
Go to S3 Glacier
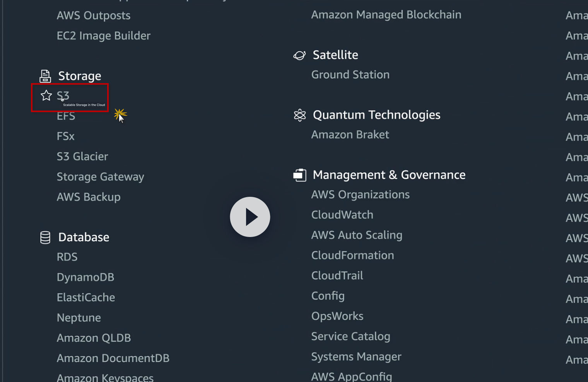coord(82,157)
